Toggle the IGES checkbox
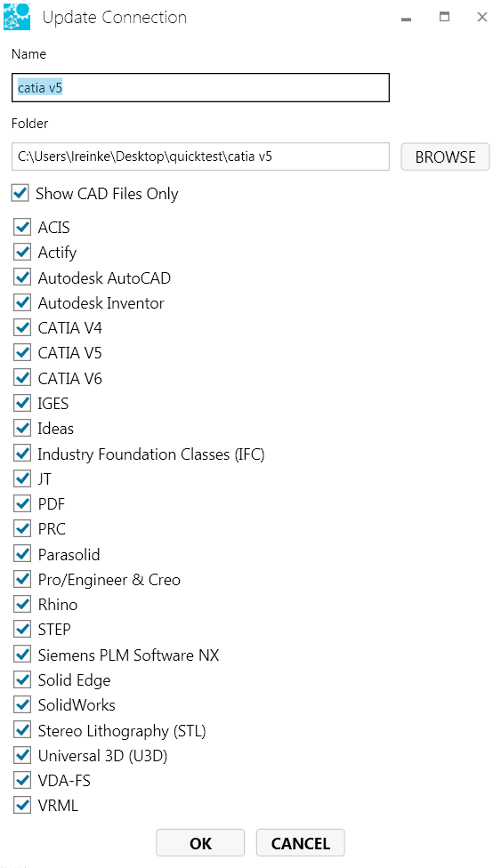The width and height of the screenshot is (501, 868). (22, 403)
